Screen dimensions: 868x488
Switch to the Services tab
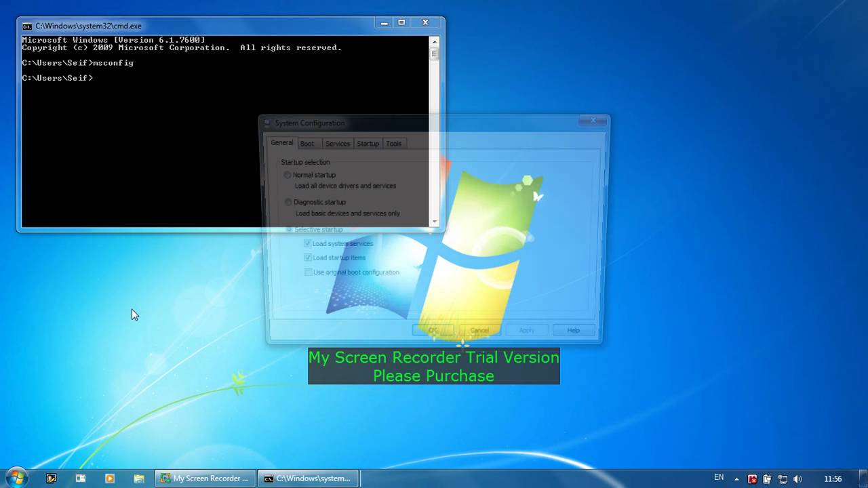coord(337,144)
